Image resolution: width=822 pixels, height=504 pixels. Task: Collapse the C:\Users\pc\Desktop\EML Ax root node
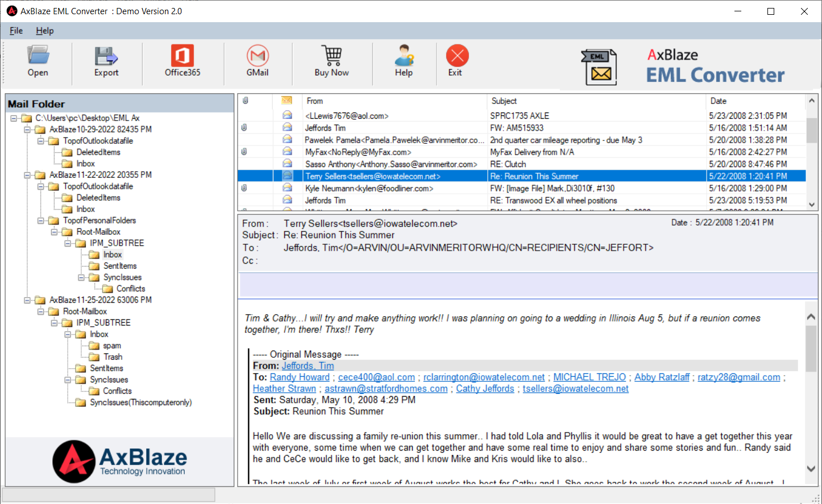pyautogui.click(x=14, y=118)
